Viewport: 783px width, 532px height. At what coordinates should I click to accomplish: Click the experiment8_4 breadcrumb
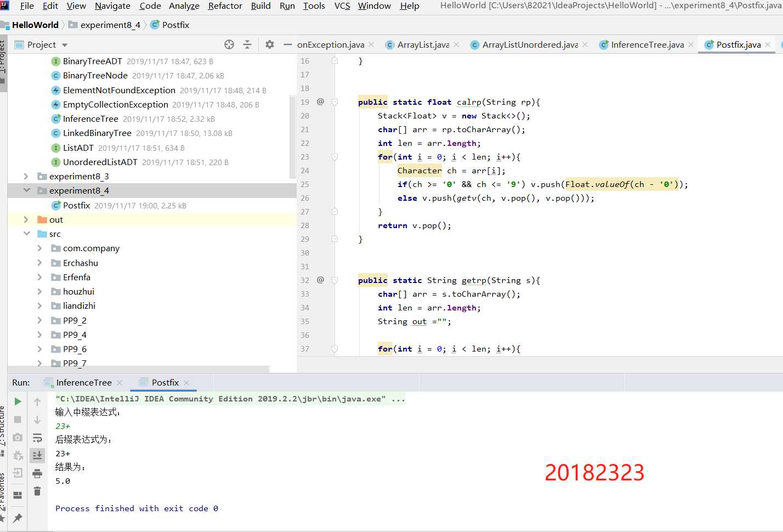click(x=110, y=25)
